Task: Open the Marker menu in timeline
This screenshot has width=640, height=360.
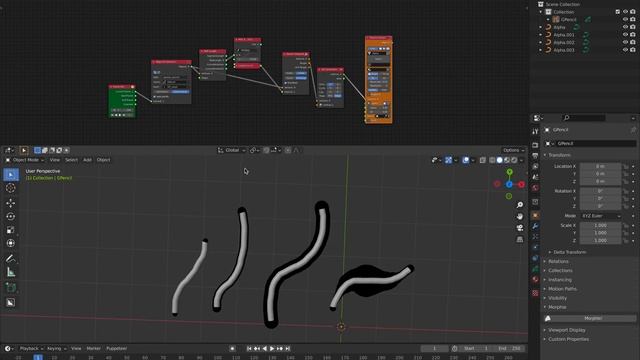Action: click(x=93, y=349)
